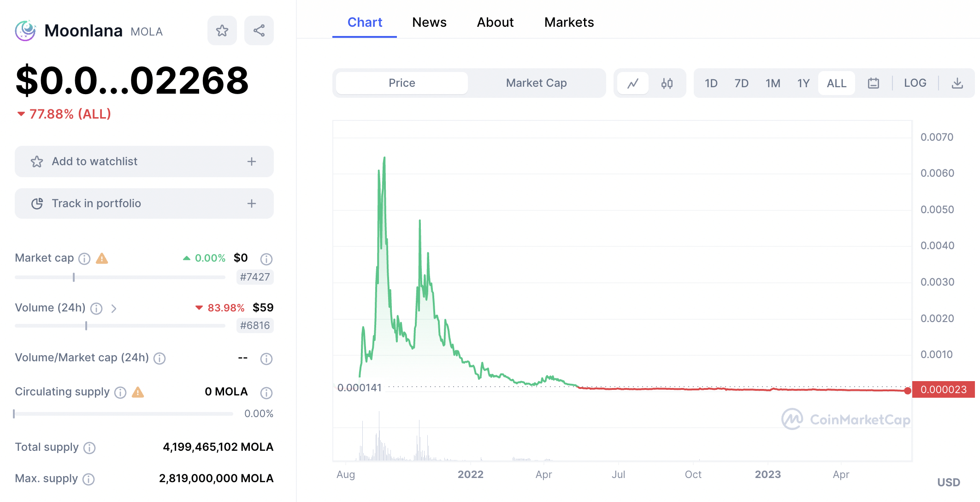Click info icon next to Circulating supply

pos(120,393)
